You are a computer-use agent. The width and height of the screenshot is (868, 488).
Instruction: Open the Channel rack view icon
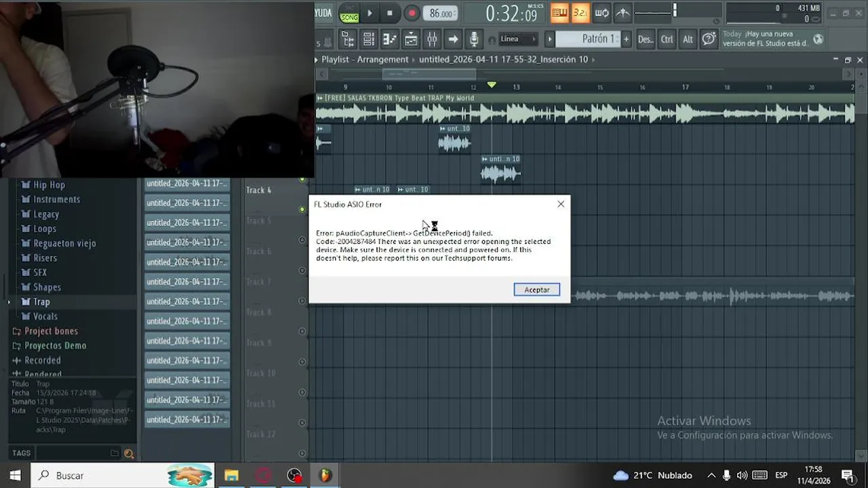coord(369,39)
